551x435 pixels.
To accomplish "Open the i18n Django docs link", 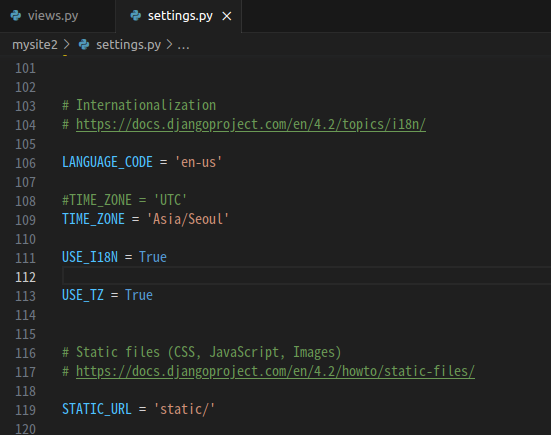I will pyautogui.click(x=251, y=124).
